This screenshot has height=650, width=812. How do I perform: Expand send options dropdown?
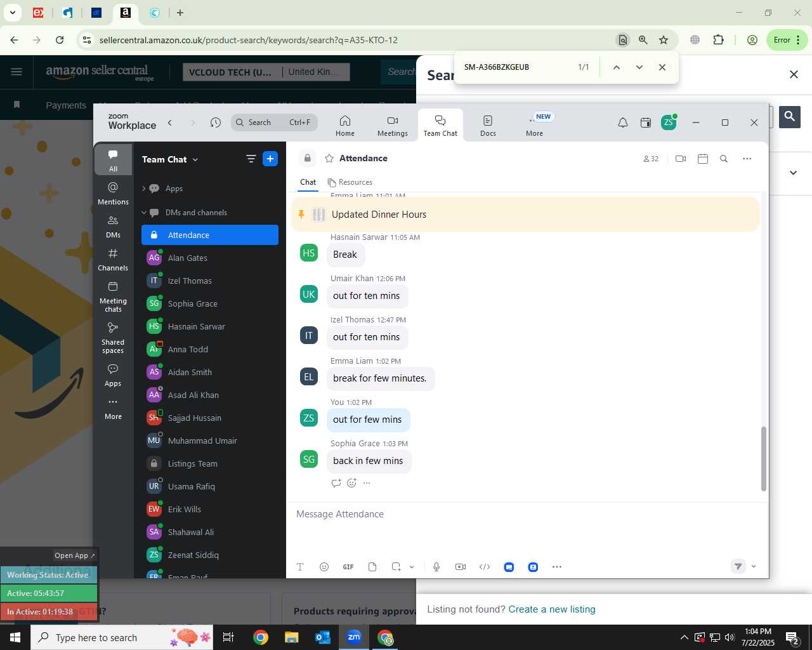click(754, 566)
